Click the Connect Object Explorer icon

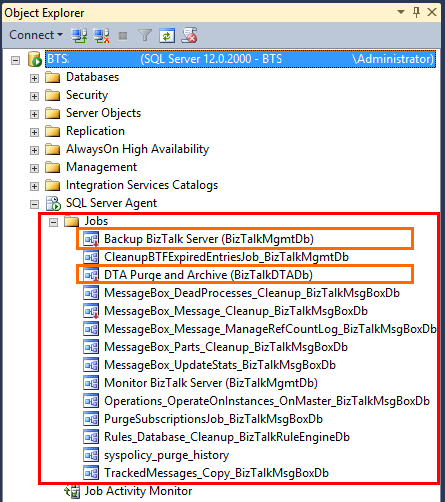[79, 35]
